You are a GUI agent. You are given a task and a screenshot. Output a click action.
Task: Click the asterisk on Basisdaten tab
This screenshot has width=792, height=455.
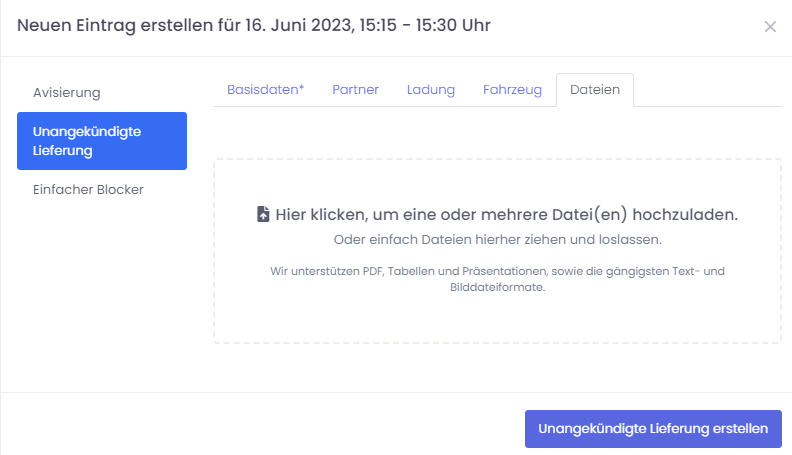click(x=301, y=88)
